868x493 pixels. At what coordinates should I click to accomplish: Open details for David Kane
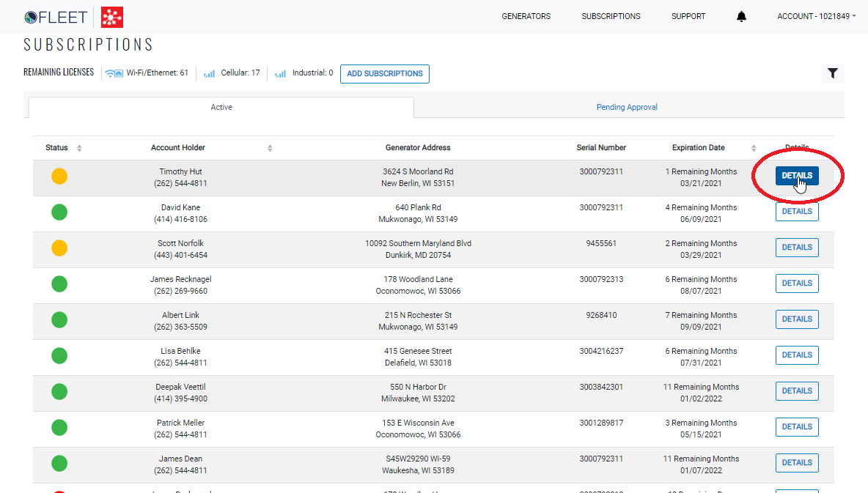[x=797, y=212]
